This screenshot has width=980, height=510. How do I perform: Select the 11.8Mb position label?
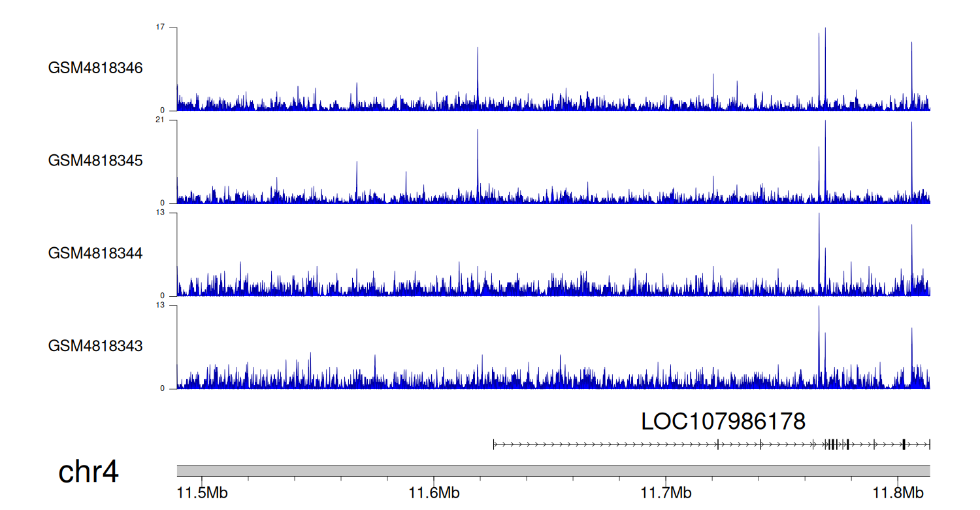[898, 492]
